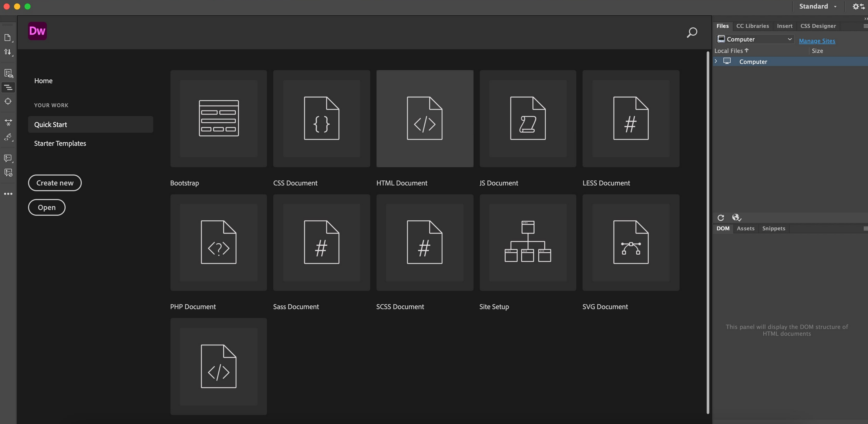Go to Home in sidebar
This screenshot has width=868, height=424.
43,81
